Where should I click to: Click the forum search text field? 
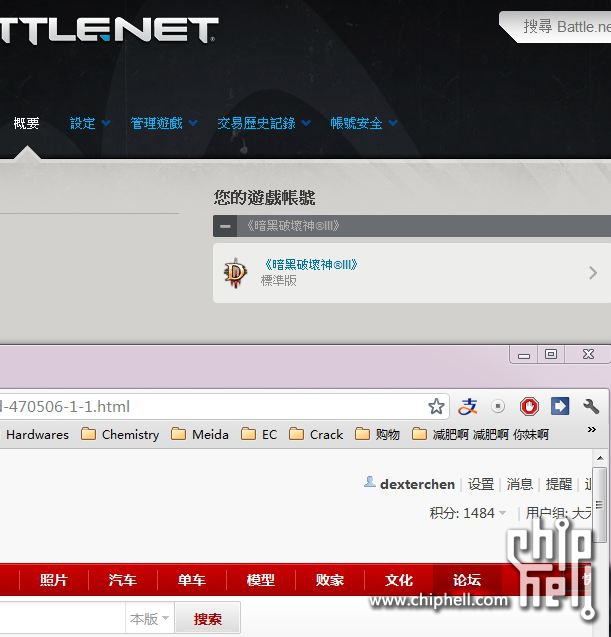coord(63,619)
